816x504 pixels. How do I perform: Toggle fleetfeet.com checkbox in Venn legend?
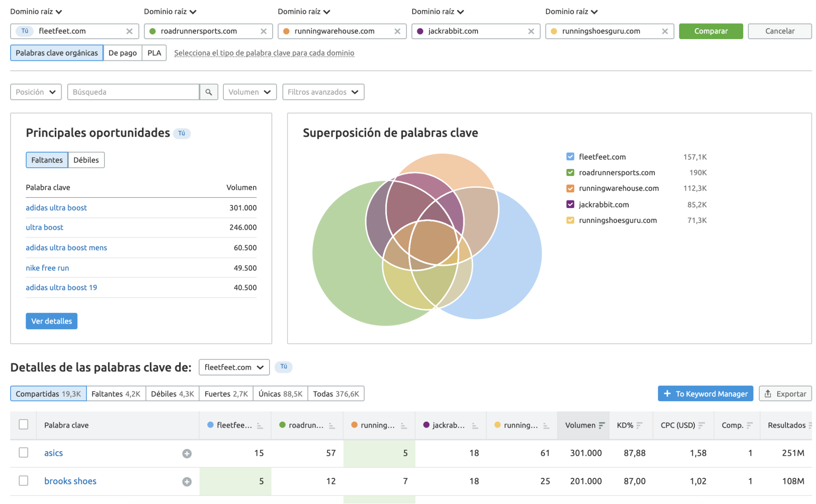(x=570, y=157)
